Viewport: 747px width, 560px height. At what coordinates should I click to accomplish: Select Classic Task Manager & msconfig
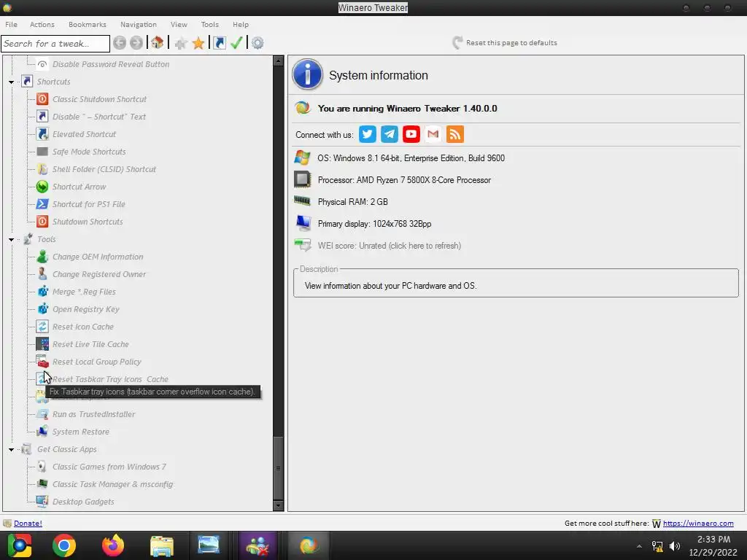pyautogui.click(x=112, y=484)
